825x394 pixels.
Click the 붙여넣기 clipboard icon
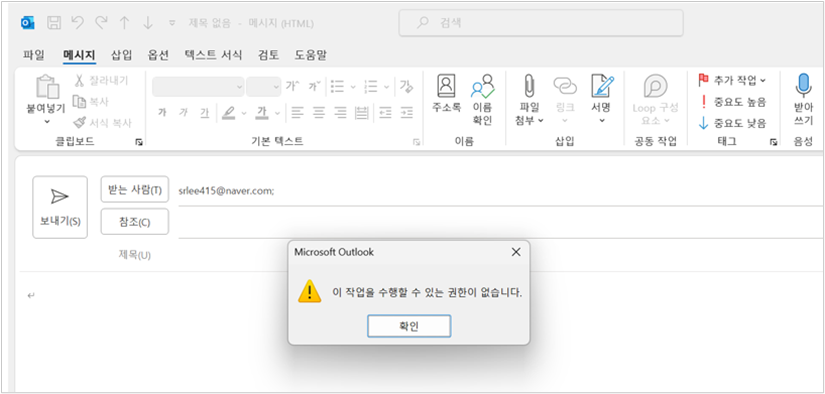[46, 86]
